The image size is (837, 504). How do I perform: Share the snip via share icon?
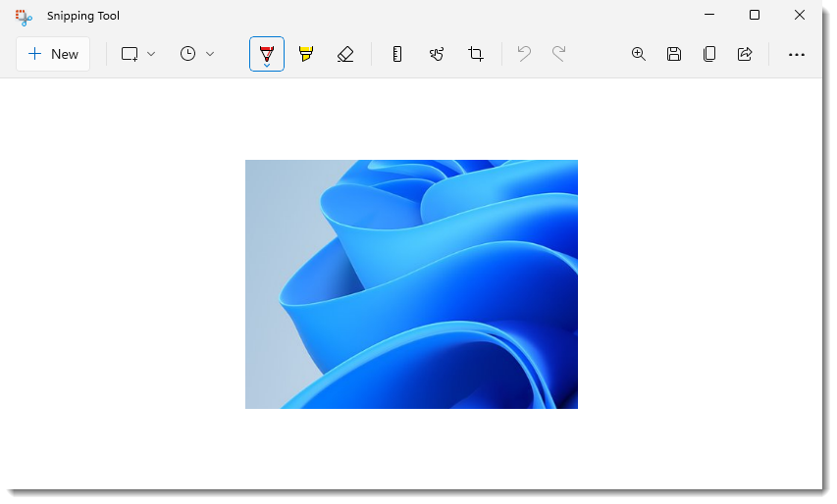point(745,54)
